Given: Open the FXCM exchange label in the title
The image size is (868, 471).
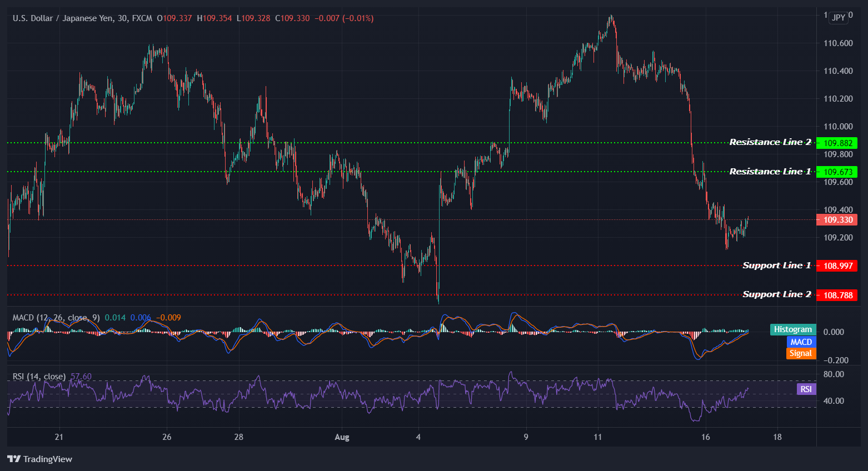Looking at the screenshot, I should pos(142,18).
